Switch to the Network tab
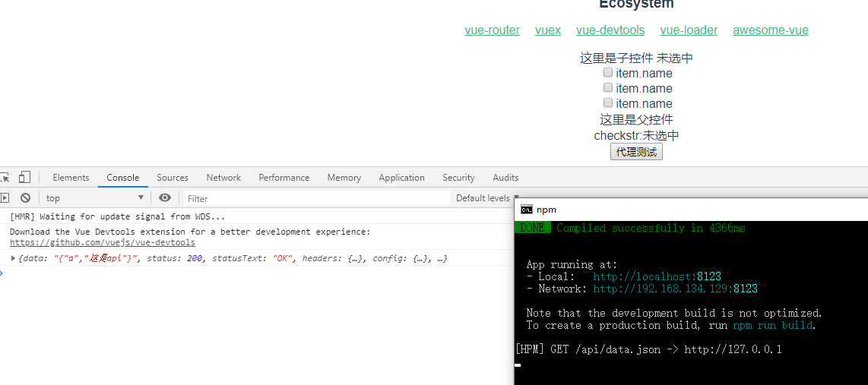 [x=223, y=178]
